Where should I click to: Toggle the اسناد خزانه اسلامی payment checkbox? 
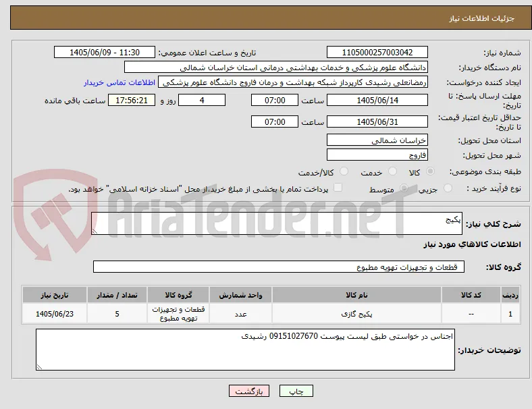pos(338,188)
